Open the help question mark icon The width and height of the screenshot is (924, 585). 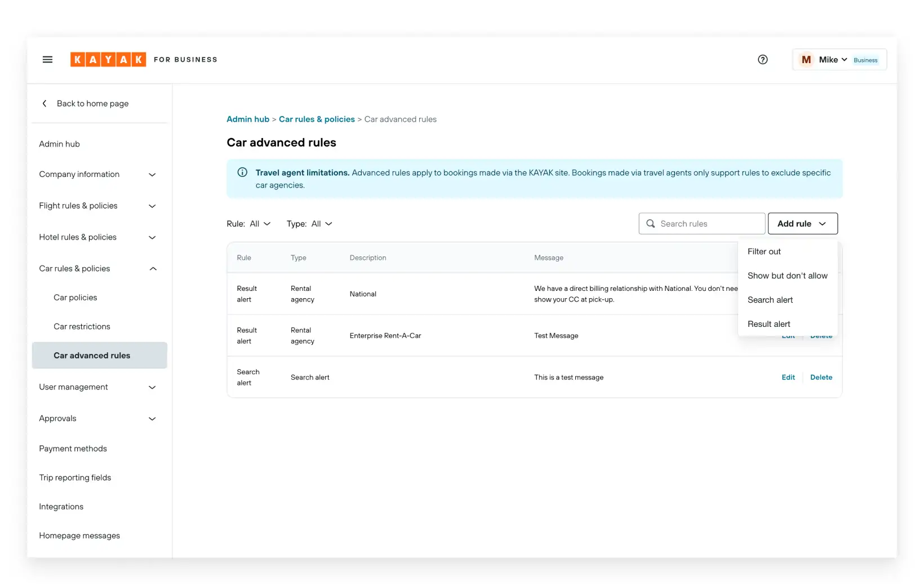[x=762, y=59]
